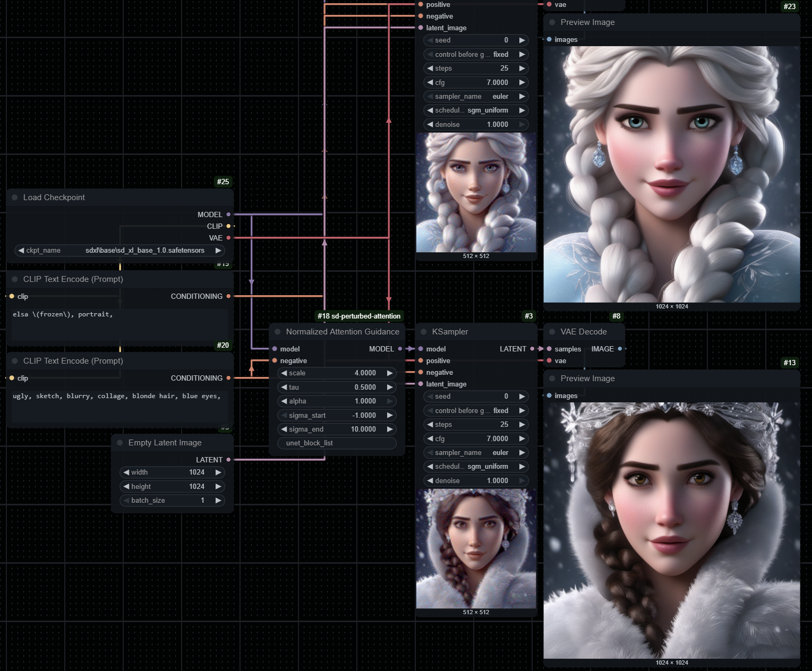Collapse the Normalized Attention Guidance node
This screenshot has width=812, height=671.
(278, 332)
